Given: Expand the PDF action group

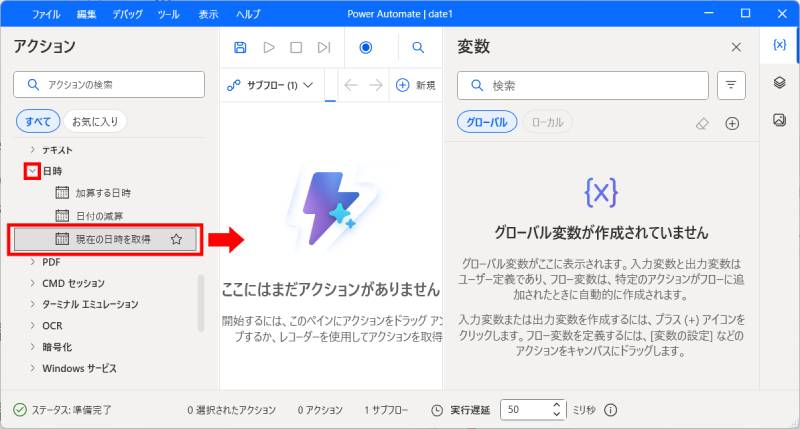Looking at the screenshot, I should [33, 262].
